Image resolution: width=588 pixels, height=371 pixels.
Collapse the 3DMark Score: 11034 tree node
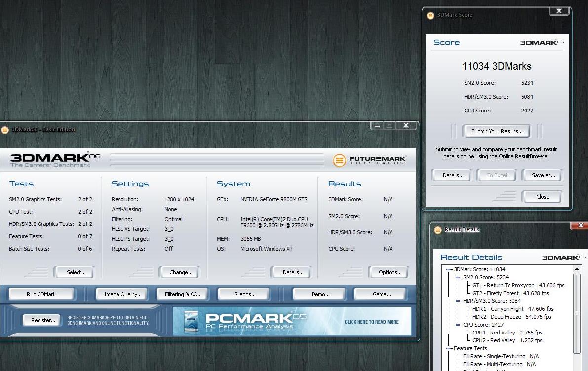[x=448, y=269]
